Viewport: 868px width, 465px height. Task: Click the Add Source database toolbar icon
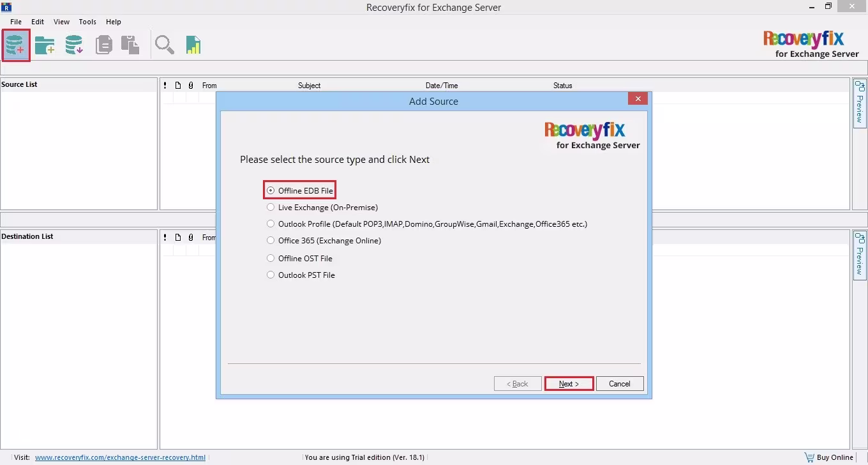(15, 45)
